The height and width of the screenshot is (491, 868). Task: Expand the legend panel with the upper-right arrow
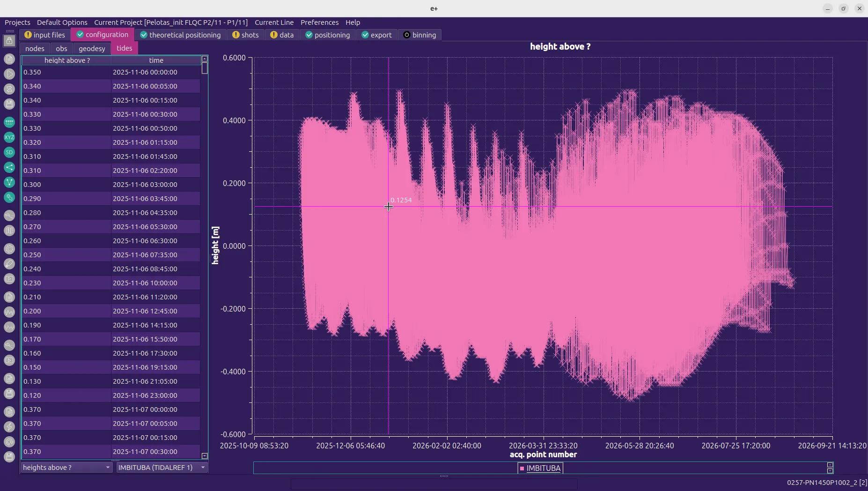coord(830,465)
